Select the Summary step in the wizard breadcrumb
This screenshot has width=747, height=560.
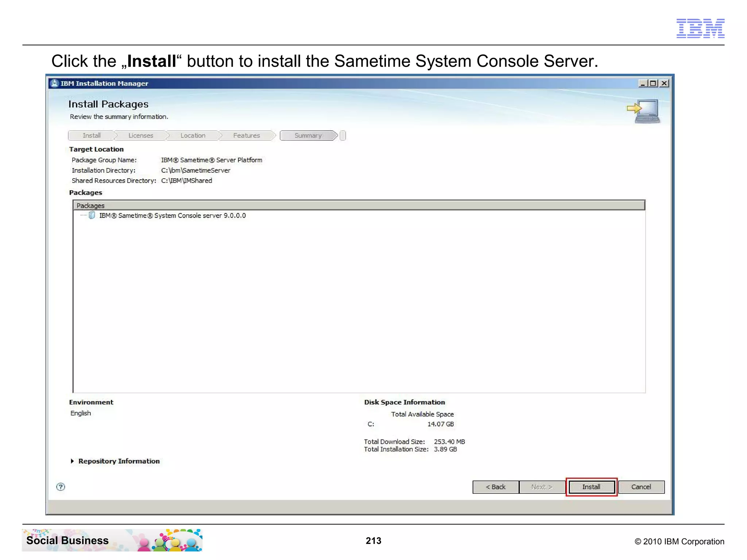[308, 136]
